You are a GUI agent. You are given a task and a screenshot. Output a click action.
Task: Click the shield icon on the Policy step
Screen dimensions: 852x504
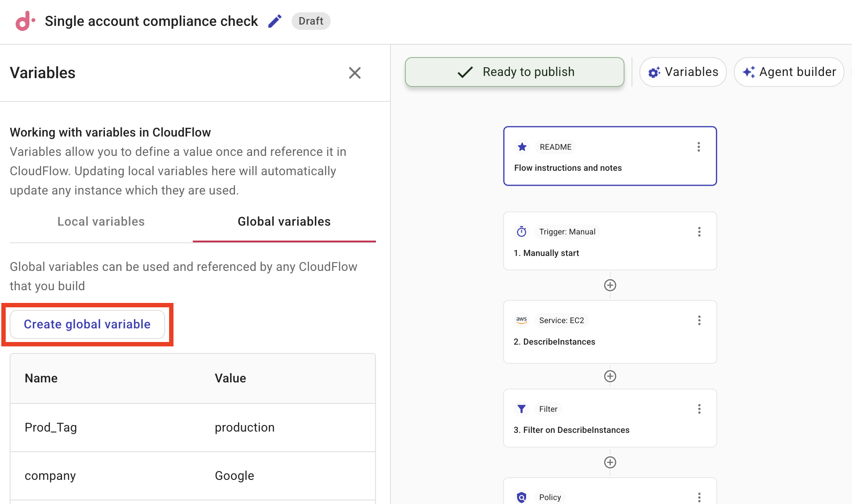(x=522, y=497)
